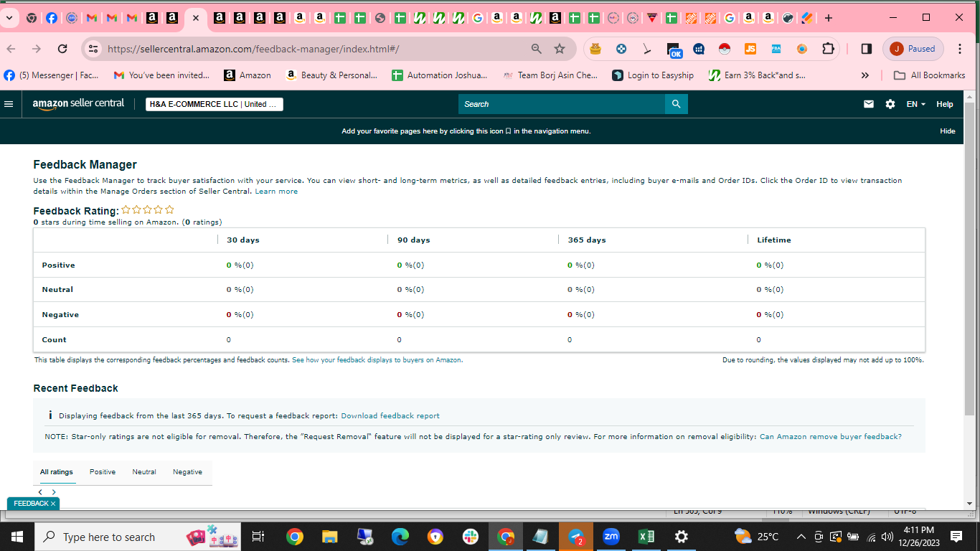Screen dimensions: 980x551
Task: Focus the Seller Central search field
Action: tap(562, 104)
